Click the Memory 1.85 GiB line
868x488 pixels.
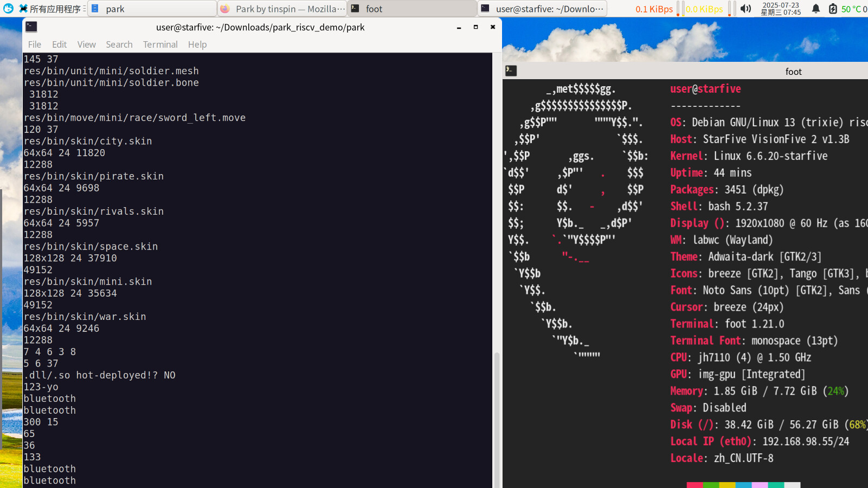(760, 391)
